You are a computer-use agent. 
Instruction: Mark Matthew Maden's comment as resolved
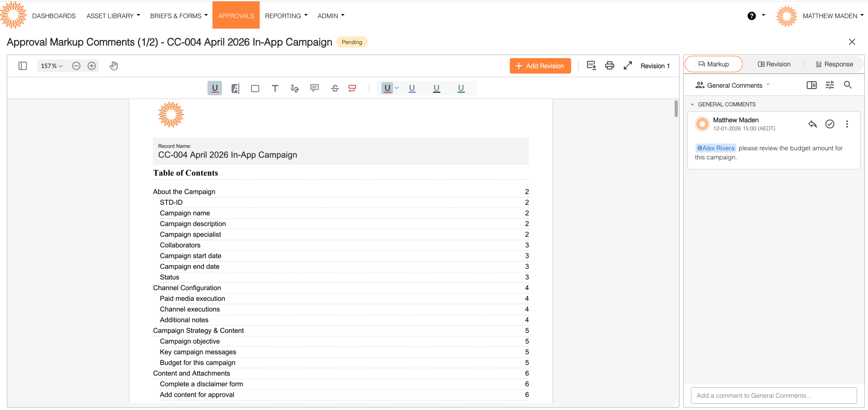(x=830, y=124)
